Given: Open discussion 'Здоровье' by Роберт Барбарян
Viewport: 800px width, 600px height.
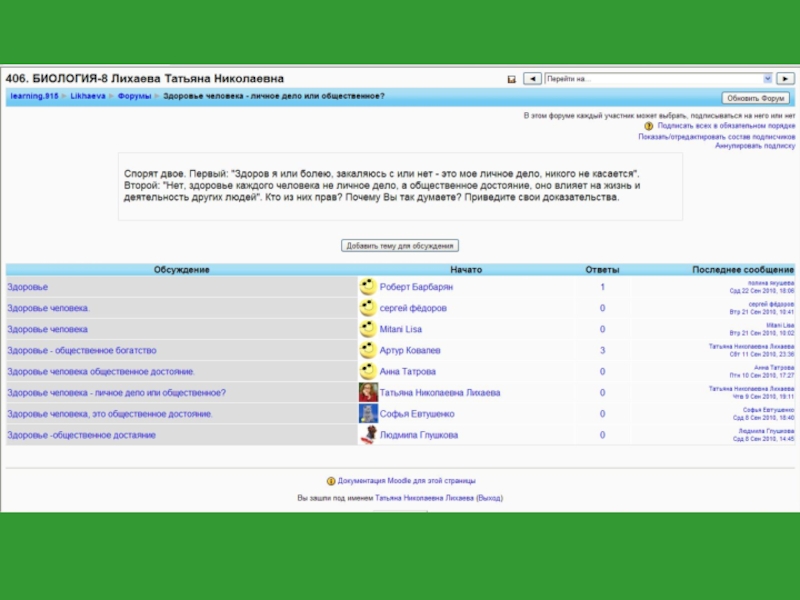Looking at the screenshot, I should click(x=28, y=287).
